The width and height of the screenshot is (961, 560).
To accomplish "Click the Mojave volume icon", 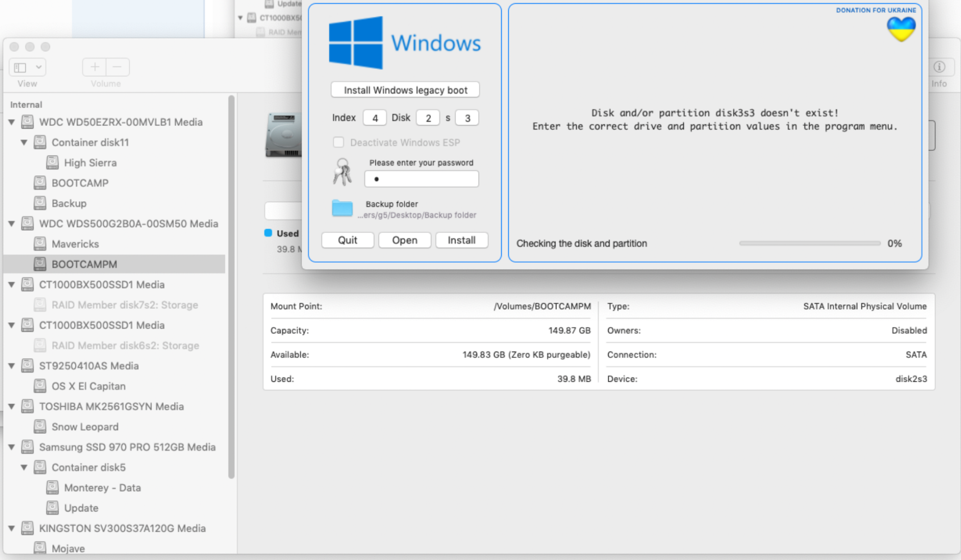I will [40, 548].
